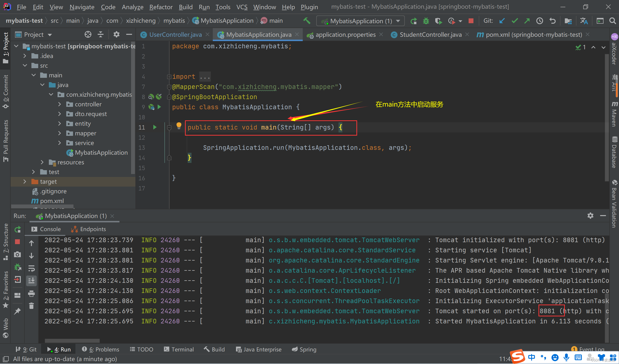The image size is (619, 364).
Task: Clear console with trash icon
Action: tap(31, 306)
